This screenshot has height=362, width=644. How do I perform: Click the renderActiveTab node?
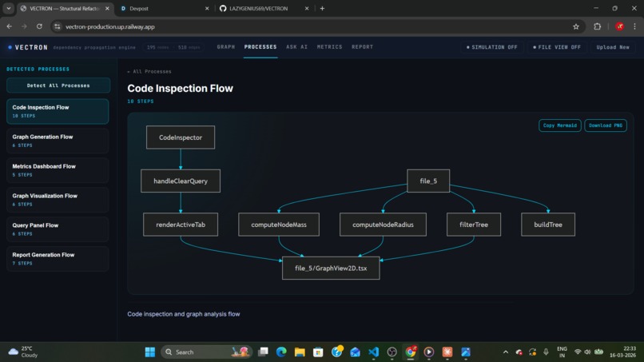point(181,225)
